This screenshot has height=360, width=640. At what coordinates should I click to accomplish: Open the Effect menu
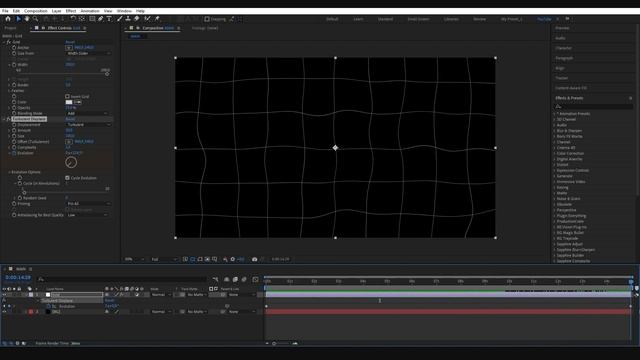(71, 11)
